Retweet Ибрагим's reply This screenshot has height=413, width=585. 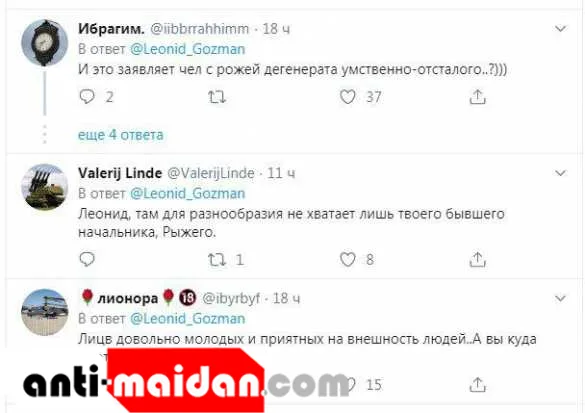point(217,97)
